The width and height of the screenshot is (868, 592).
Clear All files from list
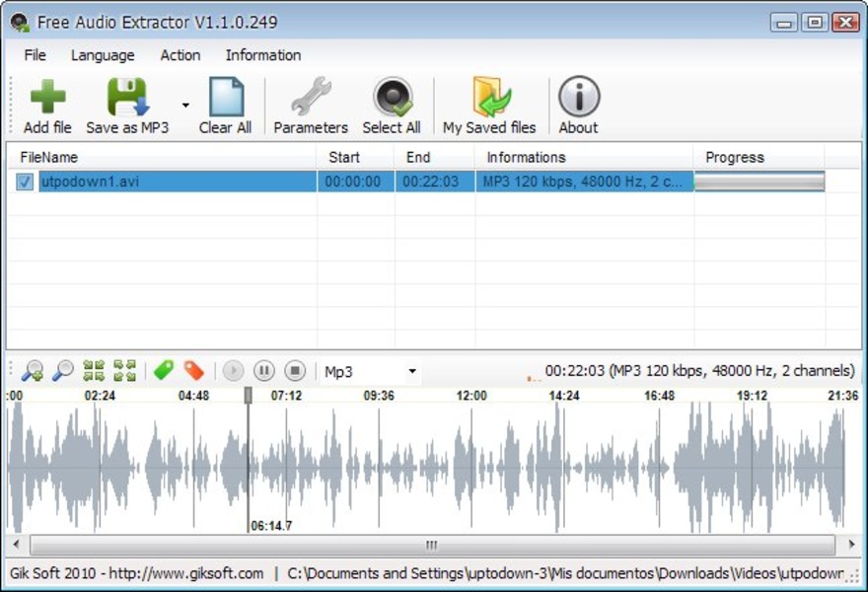225,99
